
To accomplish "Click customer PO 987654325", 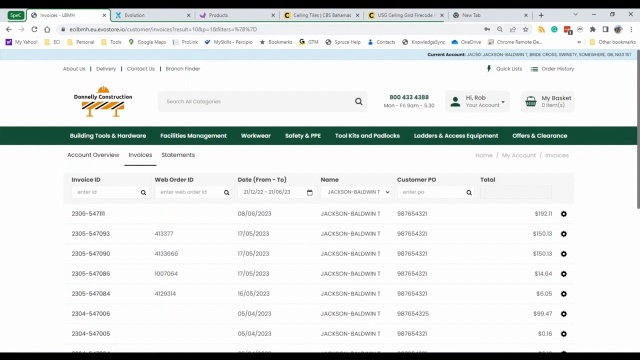I will click(413, 314).
